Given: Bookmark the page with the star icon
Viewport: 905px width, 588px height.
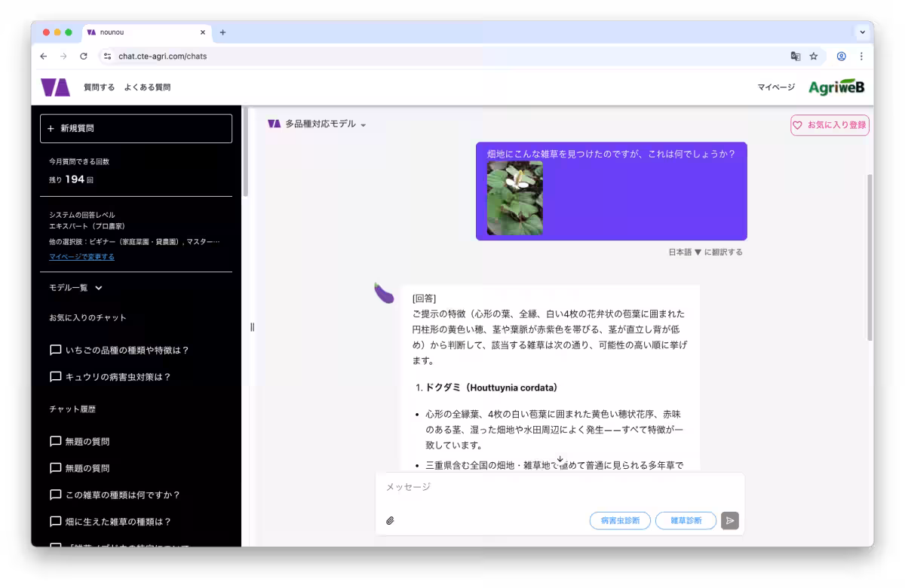Looking at the screenshot, I should click(813, 56).
